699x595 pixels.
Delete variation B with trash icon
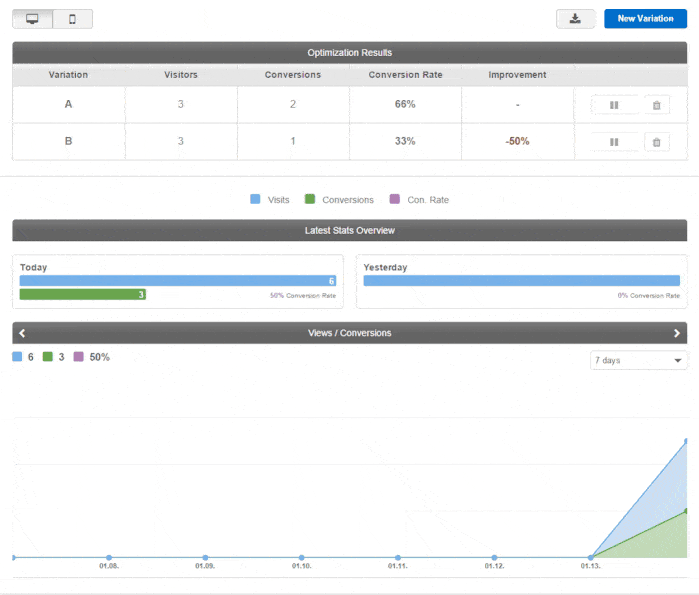[656, 142]
